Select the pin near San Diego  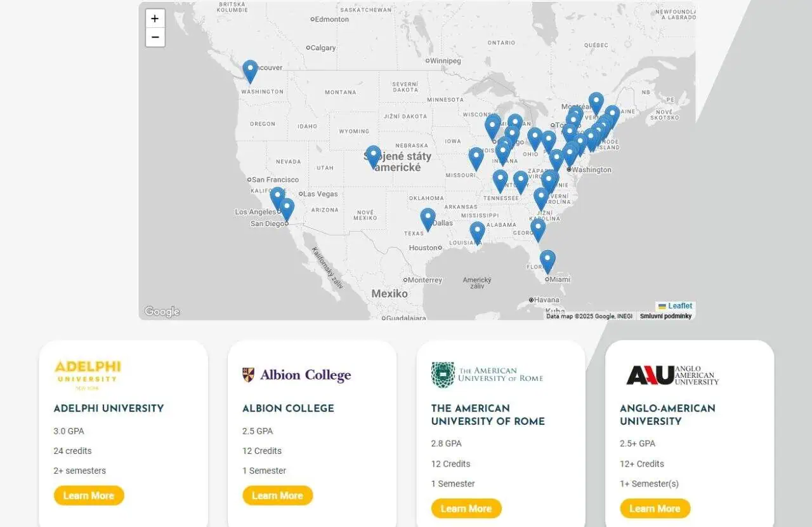point(287,210)
